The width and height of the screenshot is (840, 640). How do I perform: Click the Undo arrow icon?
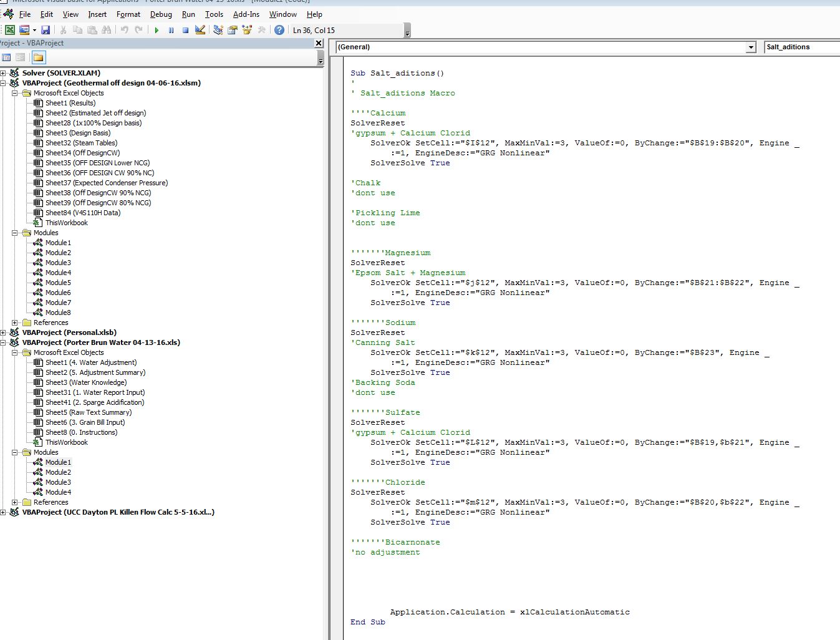[x=124, y=30]
